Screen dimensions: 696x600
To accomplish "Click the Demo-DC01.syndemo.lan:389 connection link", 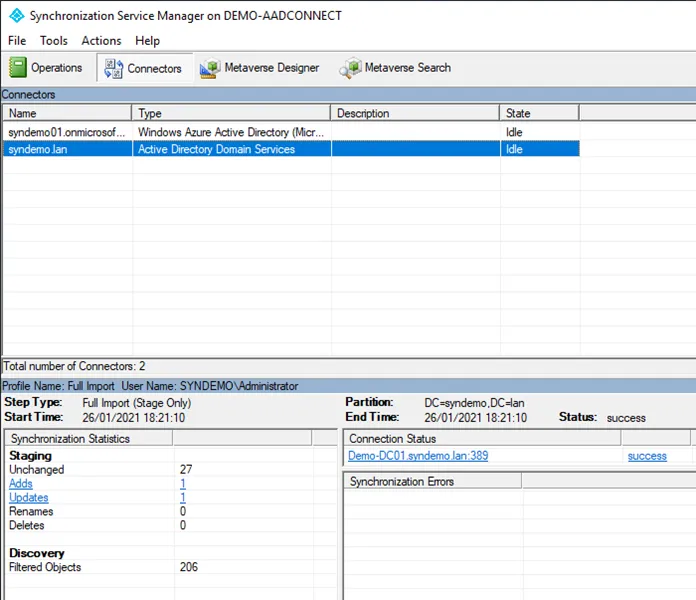I will [418, 456].
